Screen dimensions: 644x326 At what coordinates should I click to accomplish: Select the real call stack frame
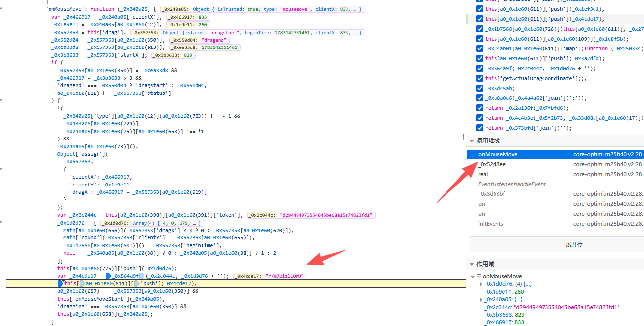(555, 174)
